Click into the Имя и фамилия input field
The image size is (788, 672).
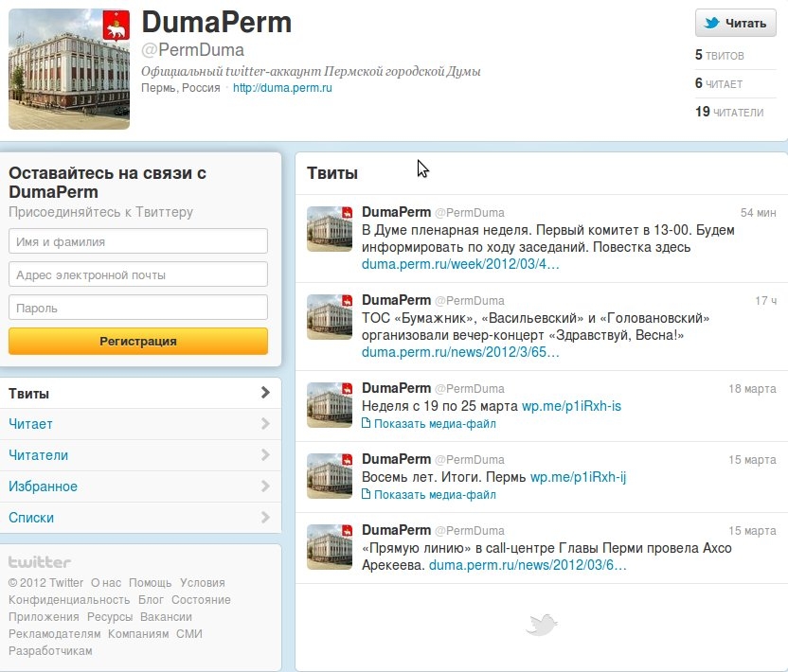point(137,241)
